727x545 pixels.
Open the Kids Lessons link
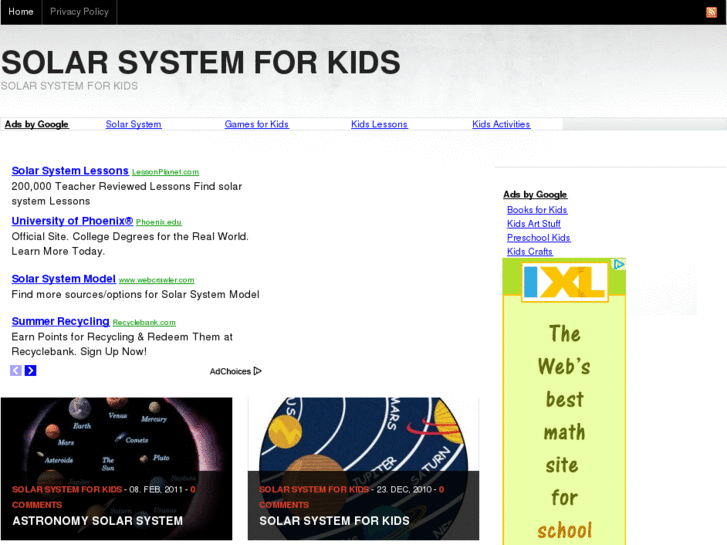pos(379,124)
